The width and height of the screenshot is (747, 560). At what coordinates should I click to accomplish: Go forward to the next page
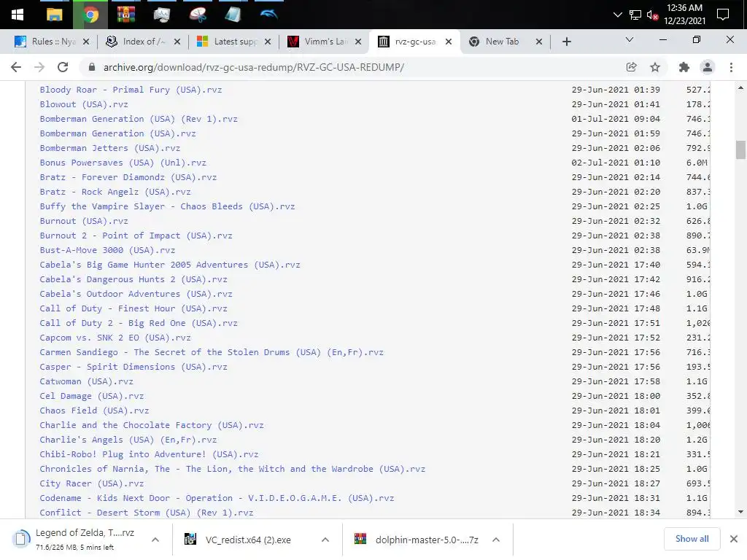pyautogui.click(x=39, y=67)
